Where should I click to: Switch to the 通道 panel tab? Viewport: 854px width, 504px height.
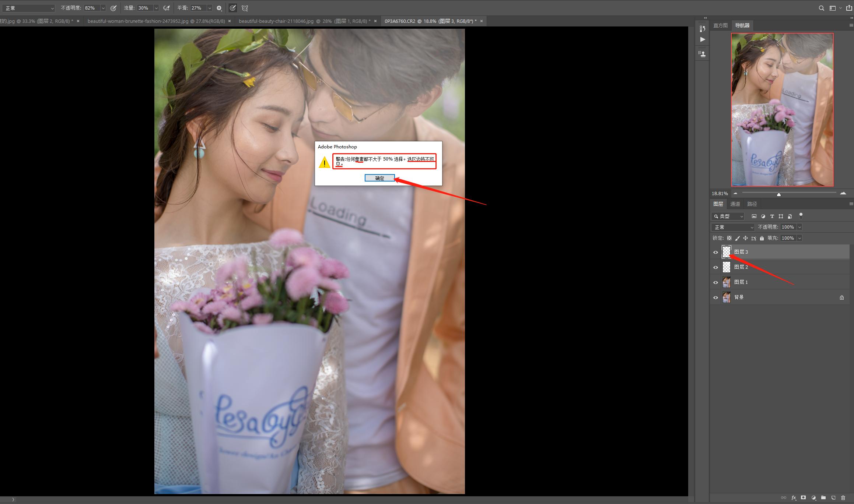(735, 204)
